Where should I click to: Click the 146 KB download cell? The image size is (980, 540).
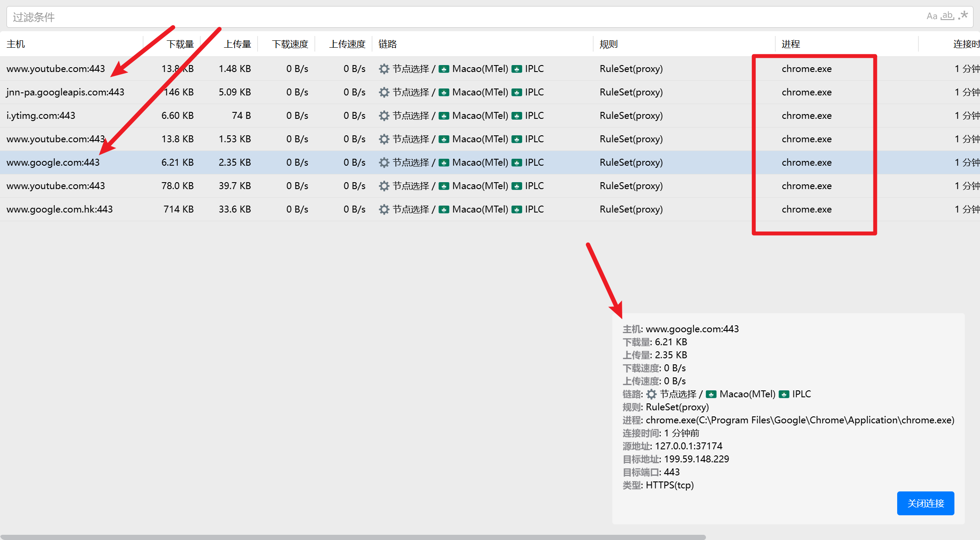(178, 92)
